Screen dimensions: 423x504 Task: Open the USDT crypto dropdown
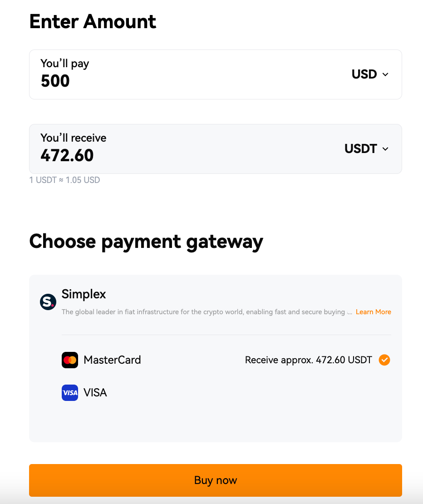pos(366,149)
